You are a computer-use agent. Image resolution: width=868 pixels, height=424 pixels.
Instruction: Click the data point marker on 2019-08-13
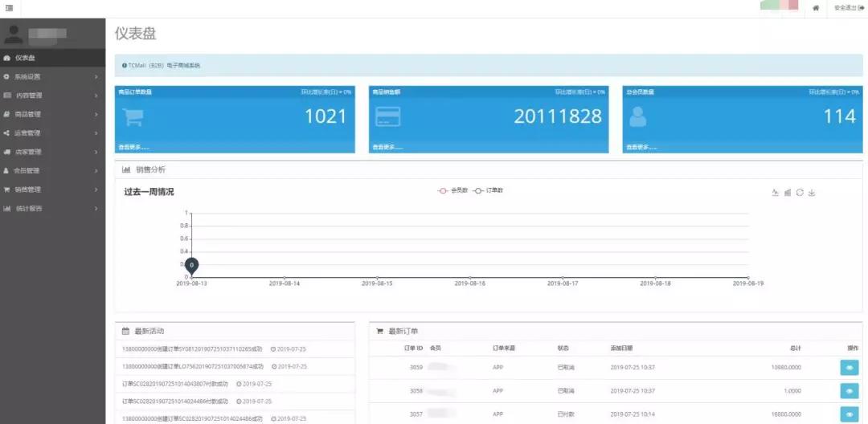192,265
